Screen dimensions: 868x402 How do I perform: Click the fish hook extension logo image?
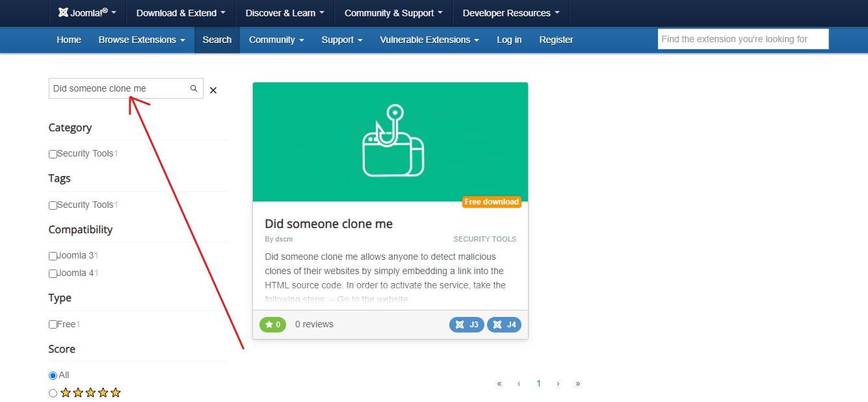click(x=393, y=140)
